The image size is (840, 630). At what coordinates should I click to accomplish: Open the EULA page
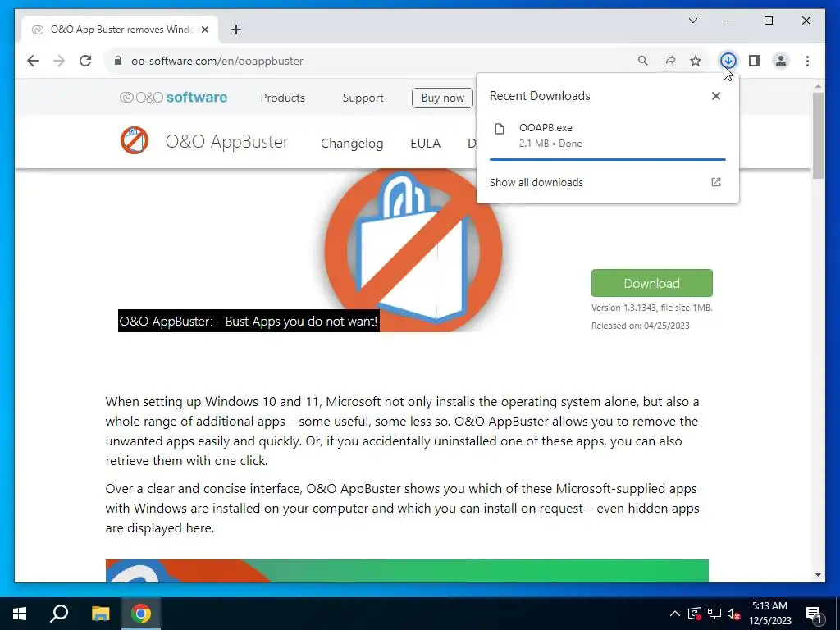(x=426, y=144)
